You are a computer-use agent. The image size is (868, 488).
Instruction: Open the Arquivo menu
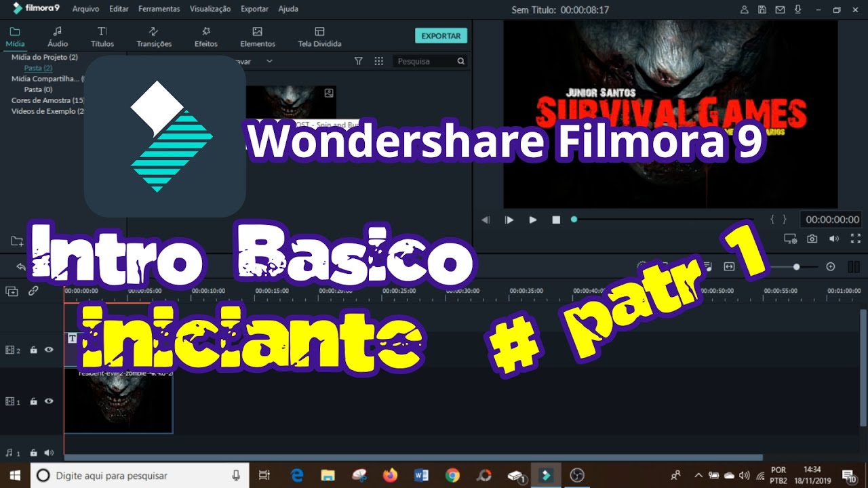(85, 9)
